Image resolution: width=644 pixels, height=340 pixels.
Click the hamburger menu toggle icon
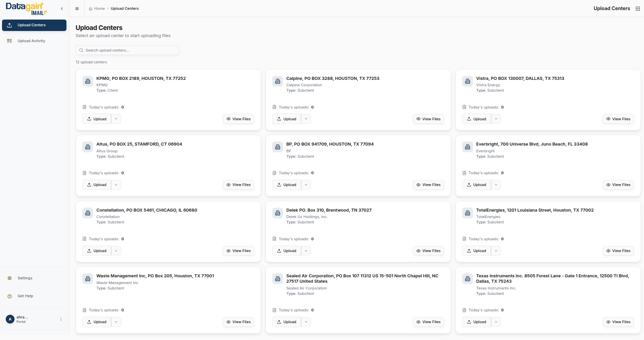(77, 9)
